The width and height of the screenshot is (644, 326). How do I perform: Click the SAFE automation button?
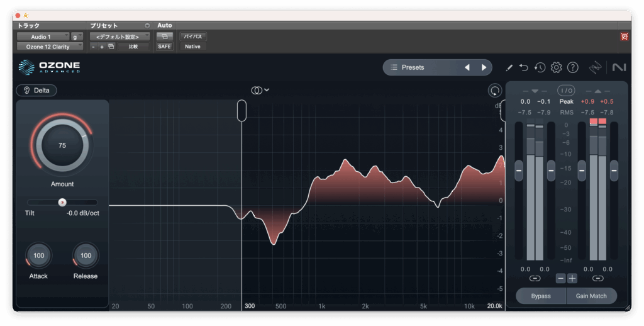click(164, 47)
